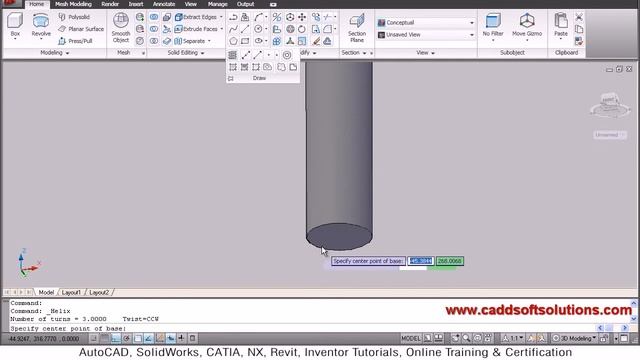Open the annotation scale 1:1 dropdown
Viewport: 640px width, 360px height.
[514, 338]
